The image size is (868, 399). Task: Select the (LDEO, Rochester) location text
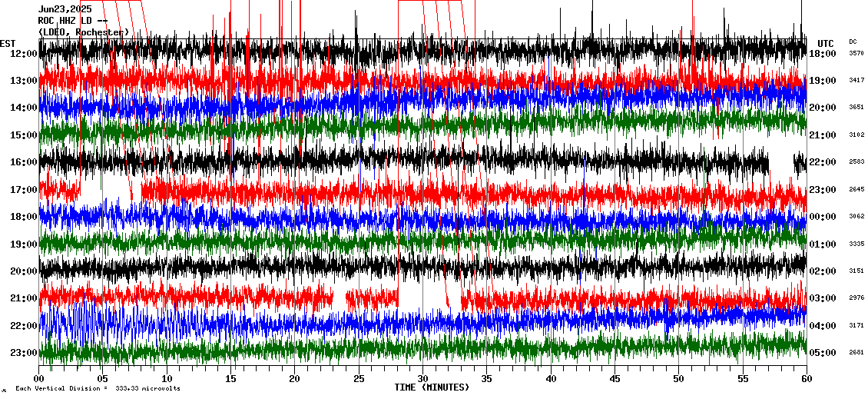click(83, 32)
